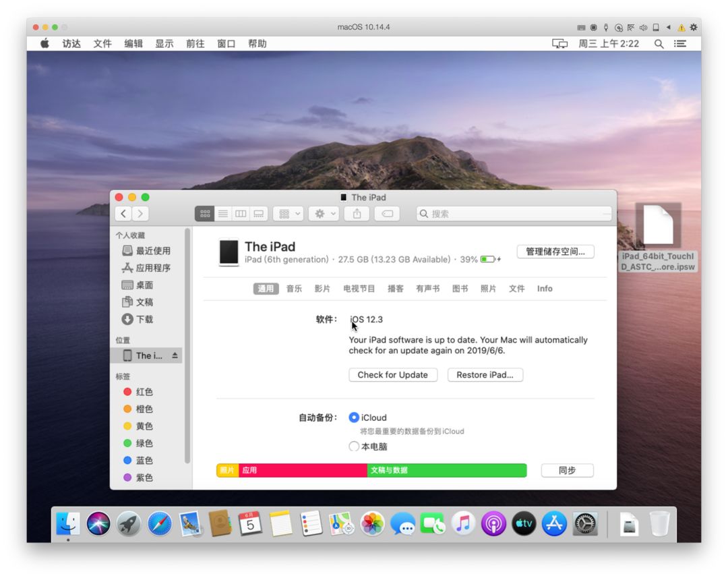Open Photos from the Dock
The height and width of the screenshot is (578, 728).
click(373, 523)
